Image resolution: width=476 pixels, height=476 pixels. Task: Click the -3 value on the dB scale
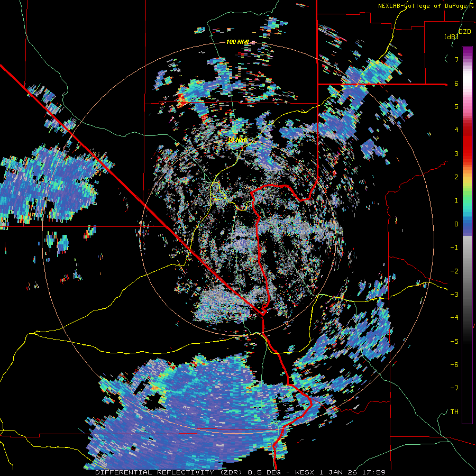point(454,295)
